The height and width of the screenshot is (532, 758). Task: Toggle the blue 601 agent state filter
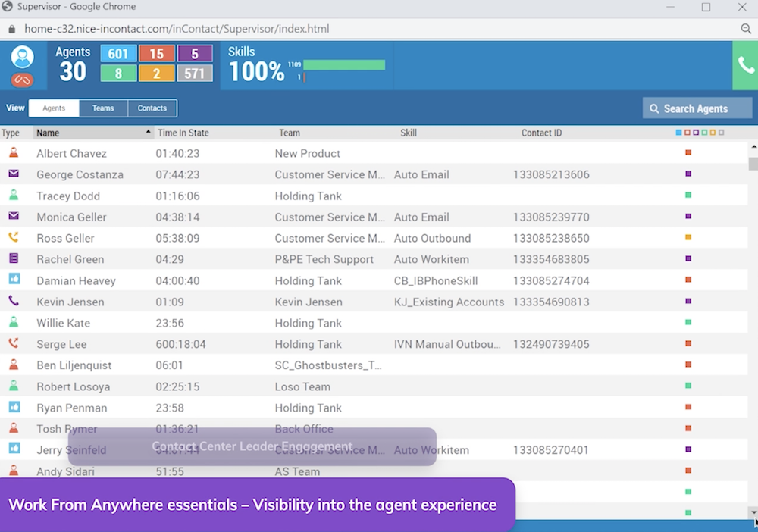[118, 53]
